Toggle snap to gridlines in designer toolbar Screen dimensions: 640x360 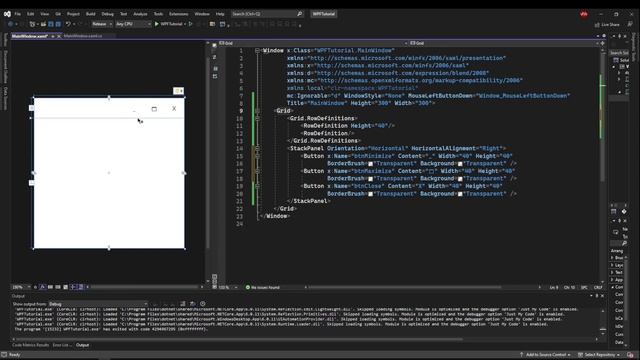pyautogui.click(x=58, y=287)
